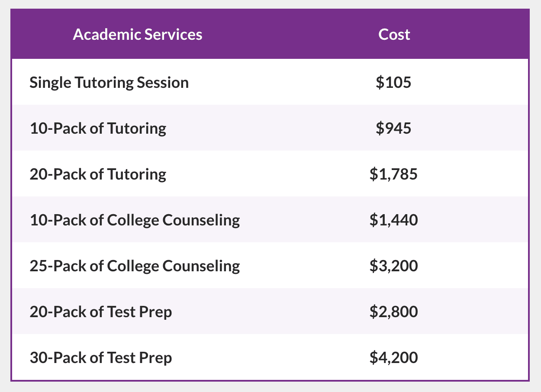This screenshot has width=541, height=392.
Task: Select the 30-Pack of Test Prep label
Action: (x=101, y=358)
